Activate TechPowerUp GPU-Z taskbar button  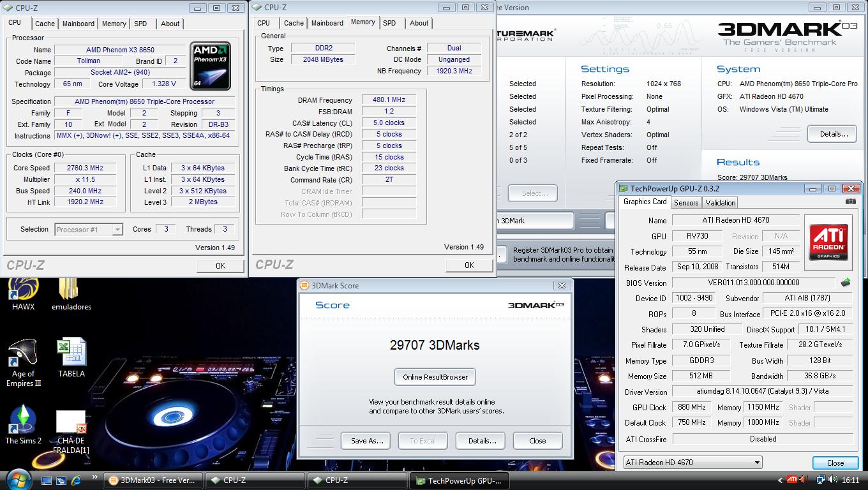[459, 480]
